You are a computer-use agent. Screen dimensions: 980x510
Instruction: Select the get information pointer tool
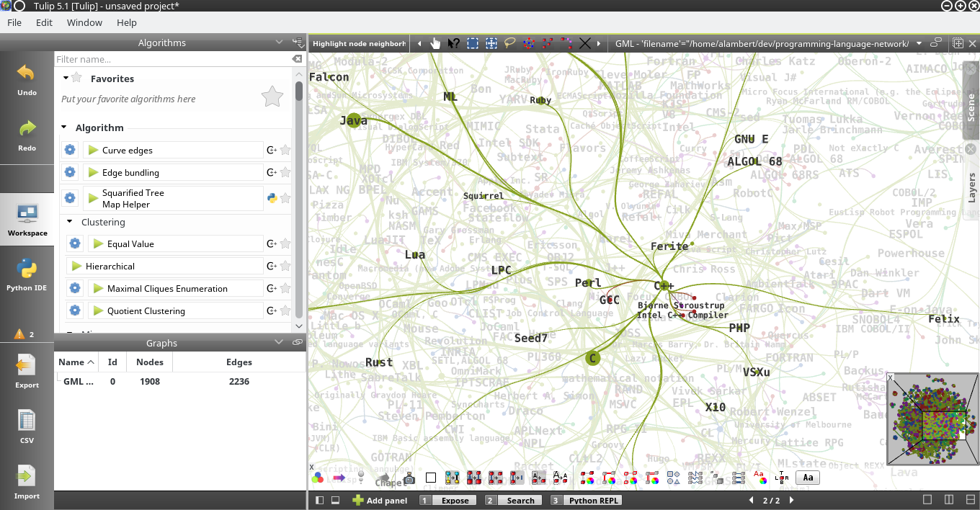point(453,43)
